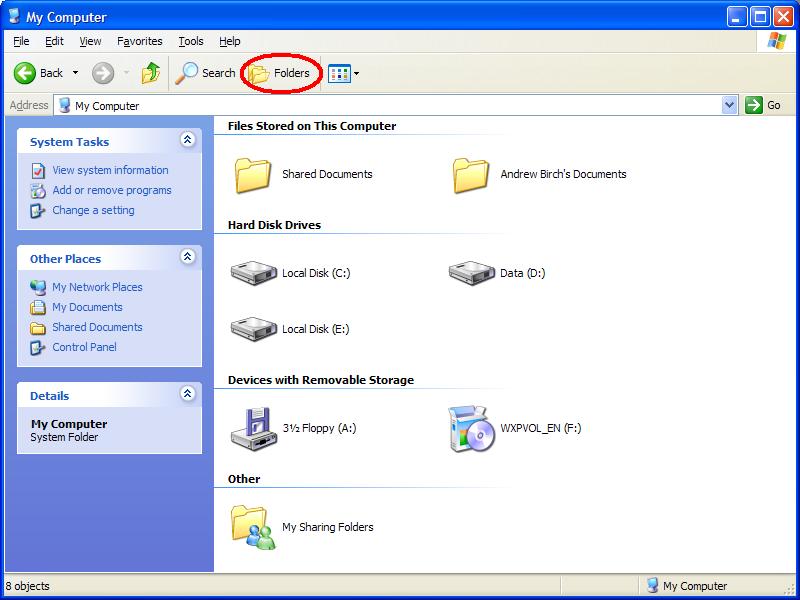Click the Change a setting icon

click(x=38, y=210)
